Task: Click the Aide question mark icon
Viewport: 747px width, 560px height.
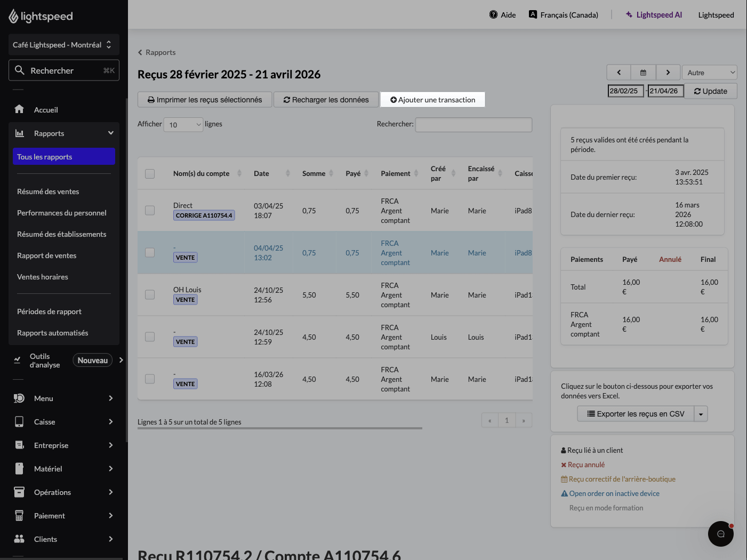Action: (493, 15)
